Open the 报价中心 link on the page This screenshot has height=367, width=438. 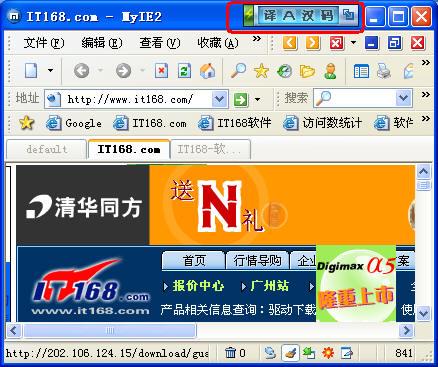pyautogui.click(x=198, y=286)
